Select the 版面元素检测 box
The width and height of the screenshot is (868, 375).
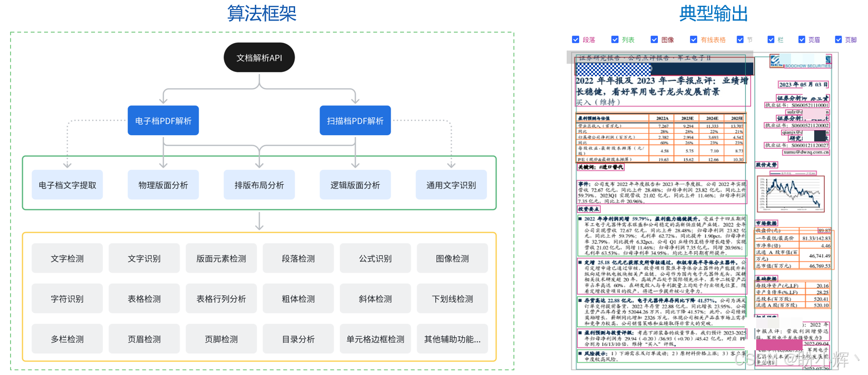coord(221,258)
